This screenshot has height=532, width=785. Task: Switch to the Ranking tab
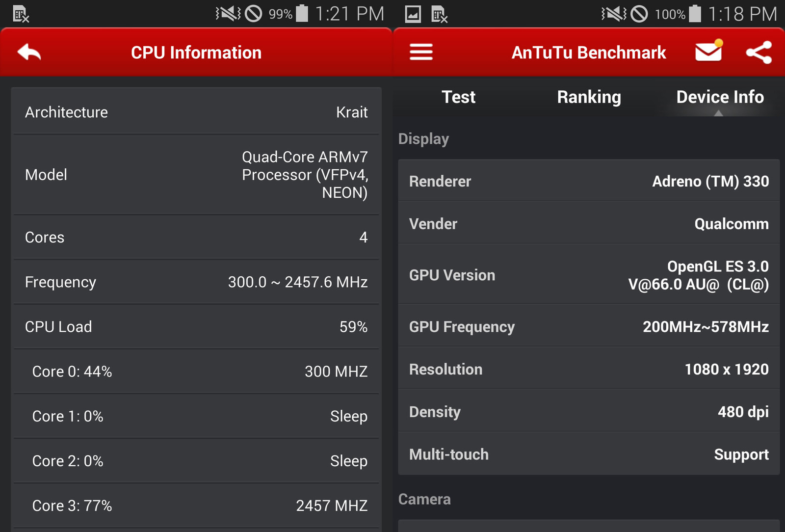pos(589,97)
